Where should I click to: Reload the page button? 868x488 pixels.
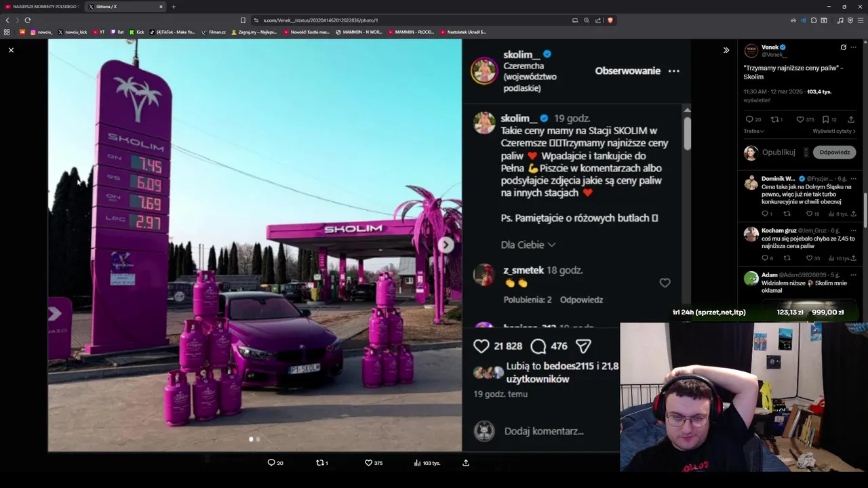28,20
